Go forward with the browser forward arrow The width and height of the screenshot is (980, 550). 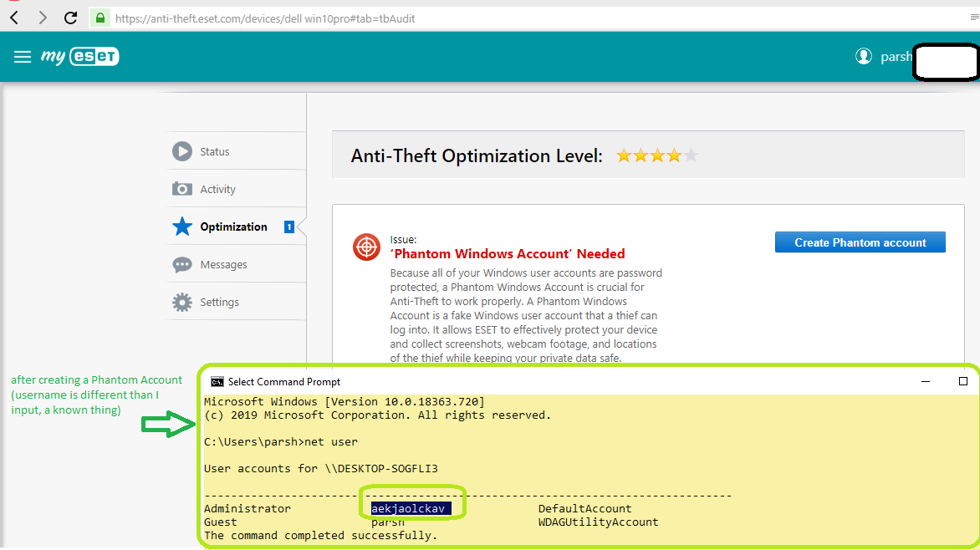[x=42, y=18]
